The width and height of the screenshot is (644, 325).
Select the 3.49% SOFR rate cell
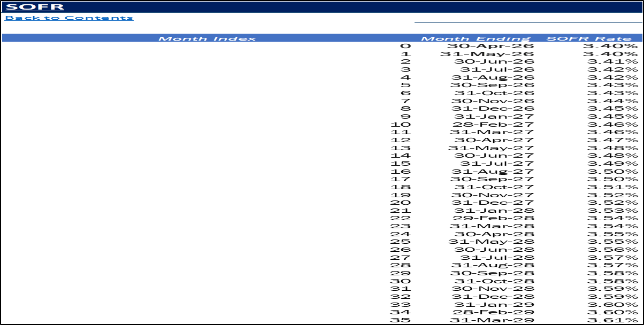pyautogui.click(x=612, y=164)
